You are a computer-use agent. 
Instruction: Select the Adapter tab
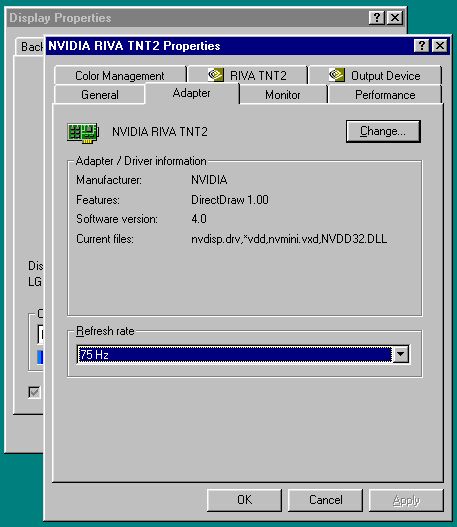pyautogui.click(x=192, y=93)
